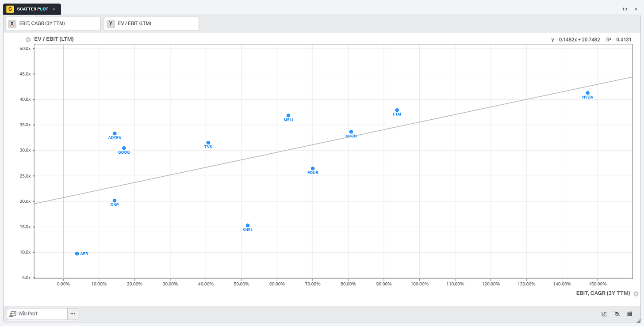Viewport: 644px width, 326px height.
Task: Click the line chart icon in bottom toolbar
Action: click(x=605, y=314)
